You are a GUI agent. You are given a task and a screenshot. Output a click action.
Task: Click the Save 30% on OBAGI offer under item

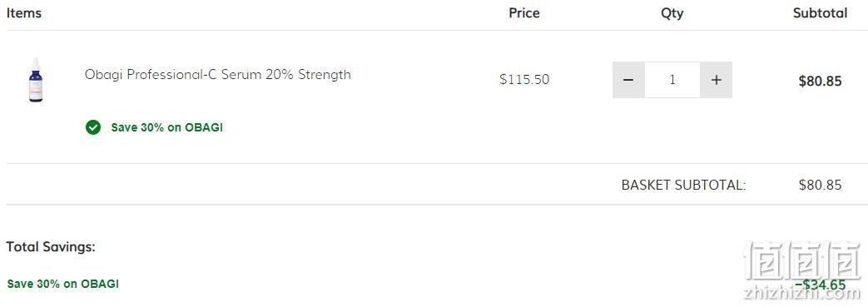[166, 127]
